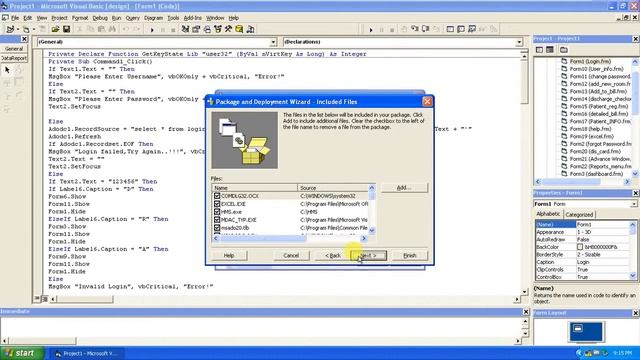Click the Cancel button in wizard
The image size is (640, 360).
point(291,256)
